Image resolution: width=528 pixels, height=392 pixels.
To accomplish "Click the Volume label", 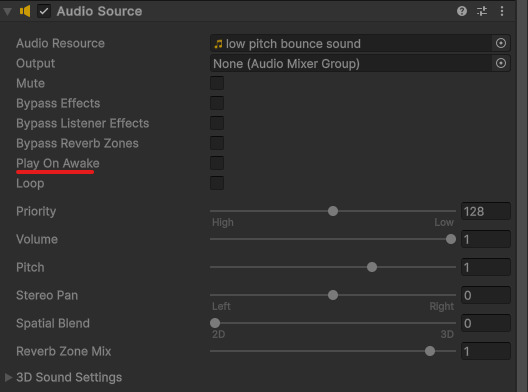I will point(37,239).
